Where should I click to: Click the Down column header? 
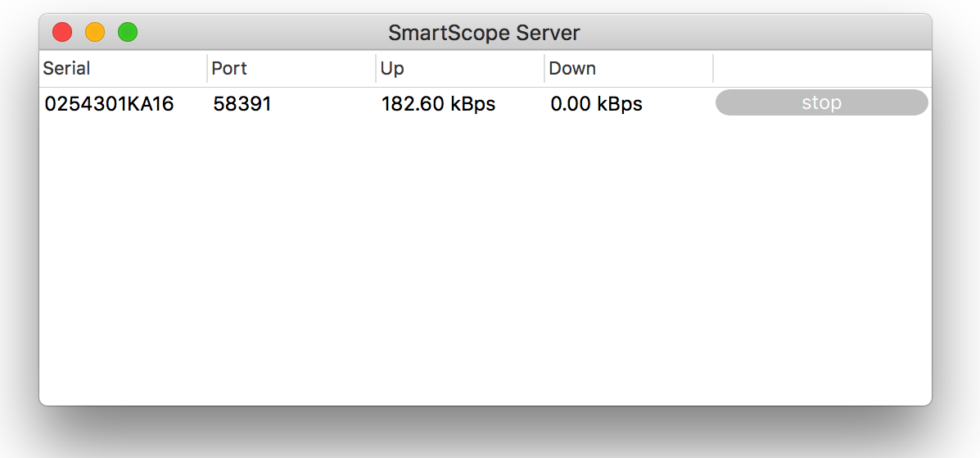coord(572,69)
